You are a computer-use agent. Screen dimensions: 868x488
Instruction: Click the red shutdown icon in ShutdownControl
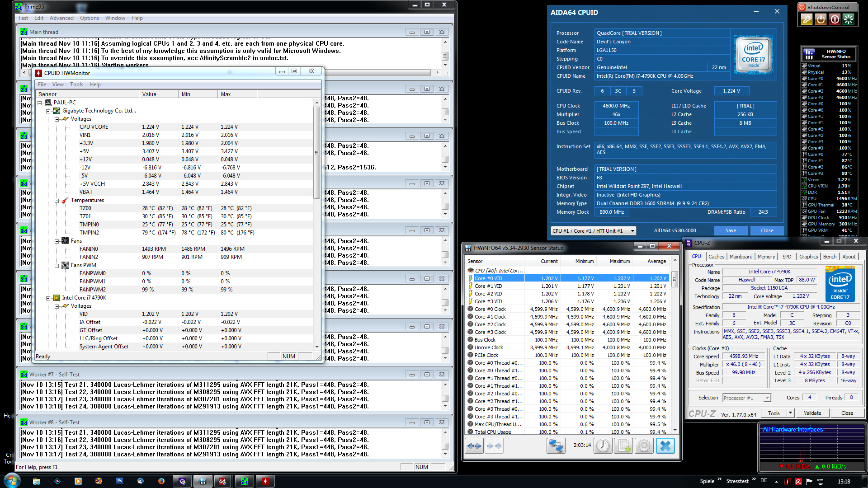click(x=835, y=19)
